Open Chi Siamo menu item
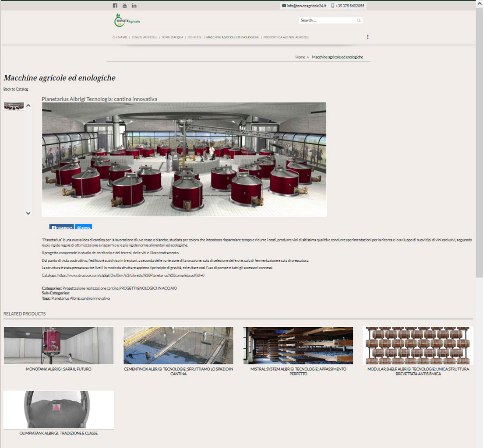483x448 pixels. (120, 37)
